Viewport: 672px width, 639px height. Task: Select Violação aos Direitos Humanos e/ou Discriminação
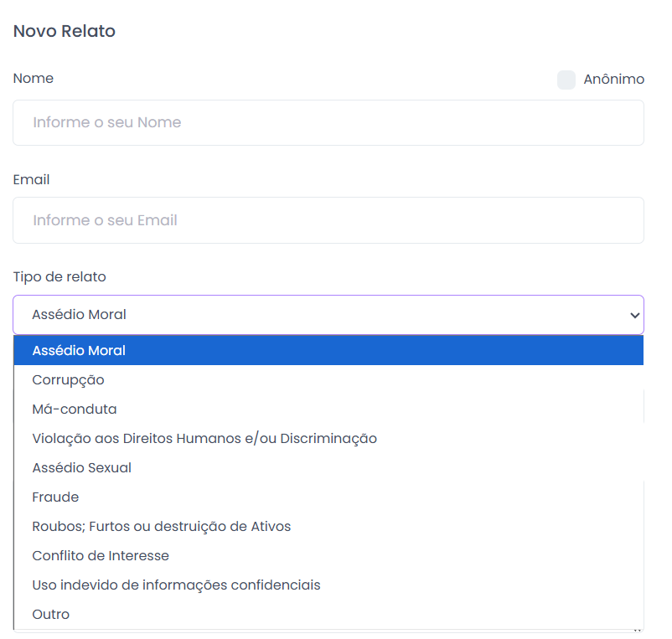click(204, 439)
